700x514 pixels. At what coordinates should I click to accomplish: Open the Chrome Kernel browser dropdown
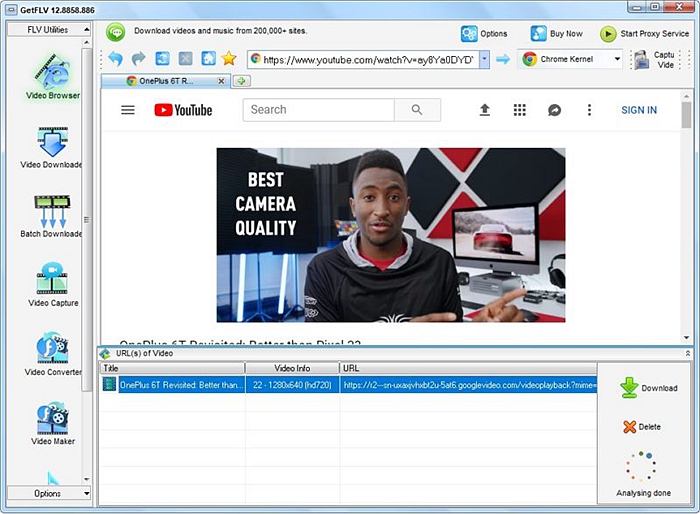[x=617, y=59]
